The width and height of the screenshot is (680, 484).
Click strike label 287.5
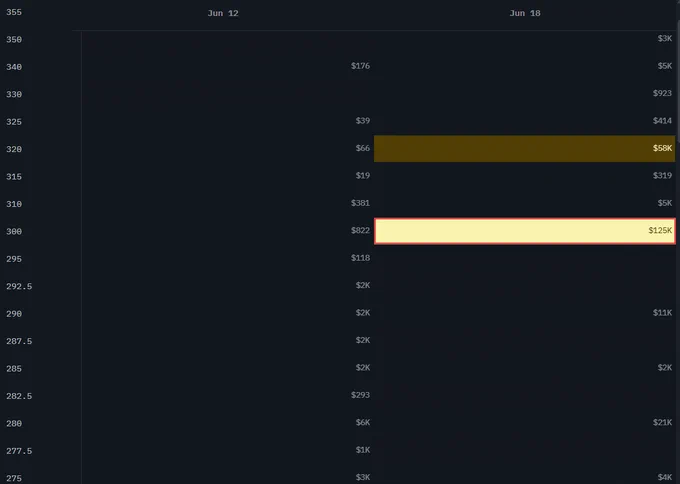(19, 341)
